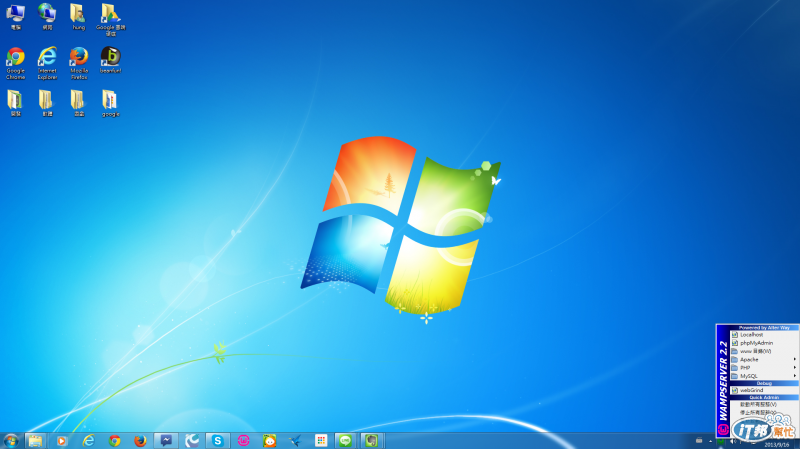
Task: Launch Firefox from the taskbar
Action: (140, 441)
